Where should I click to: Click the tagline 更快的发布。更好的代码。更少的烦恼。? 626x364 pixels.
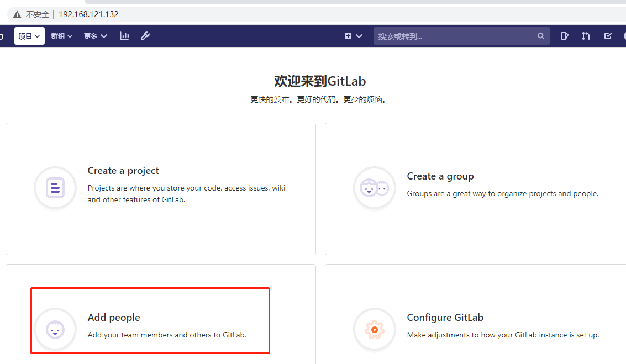coord(318,99)
